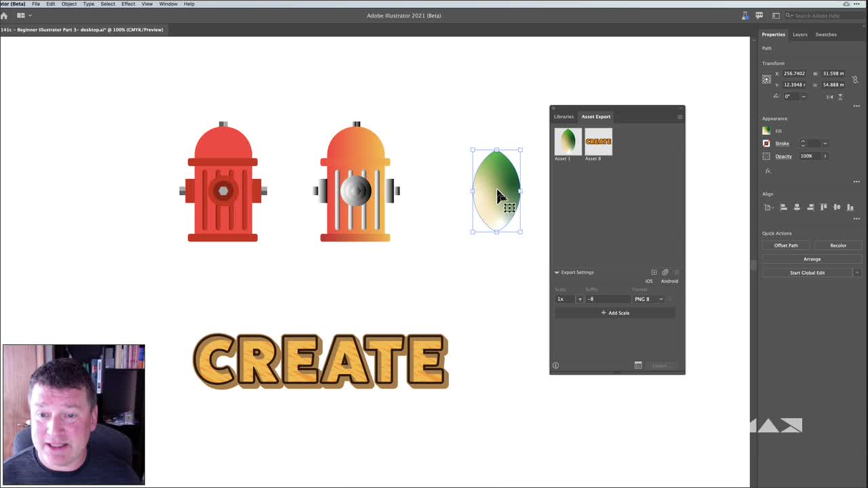Open the Asset Export panel menu
This screenshot has height=488, width=868.
(x=680, y=117)
